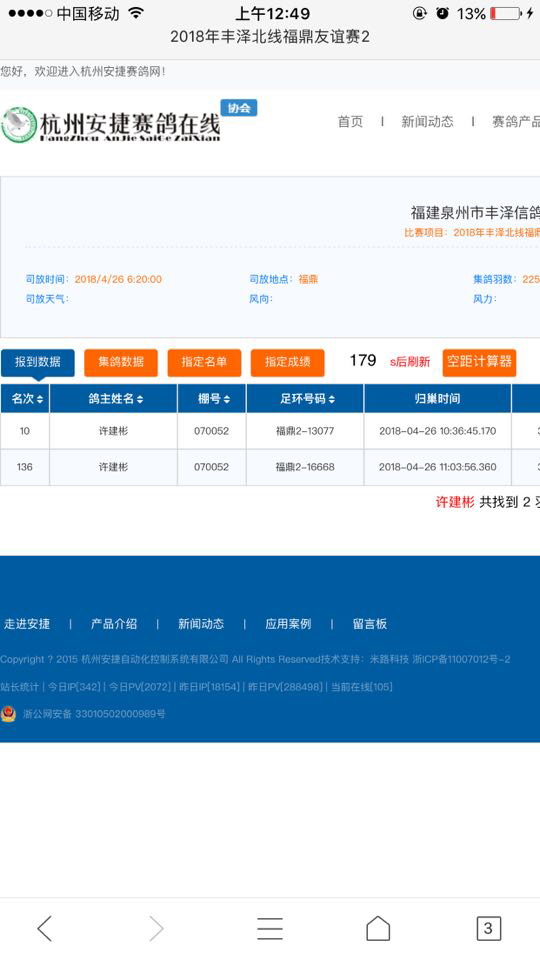Open the tabs counter showing 3

point(488,928)
